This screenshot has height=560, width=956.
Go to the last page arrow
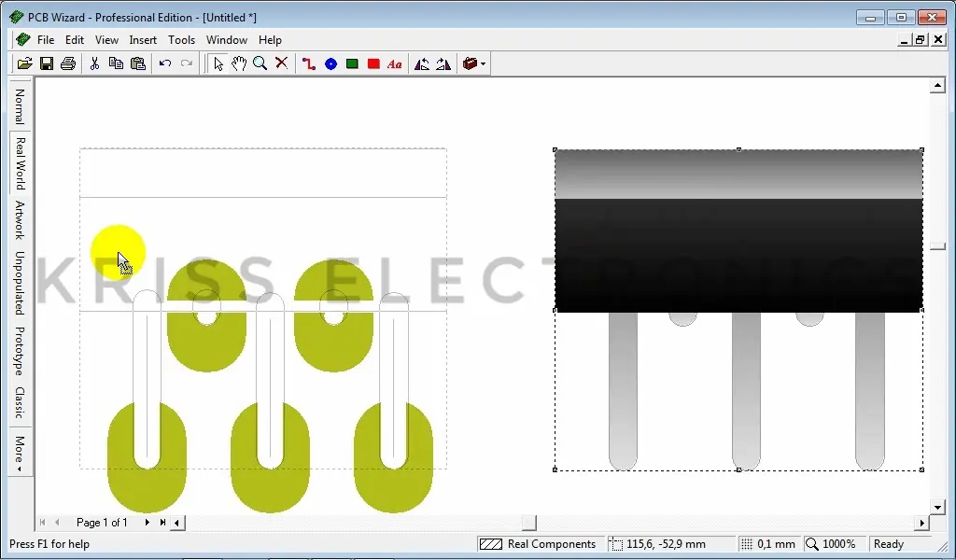[162, 523]
